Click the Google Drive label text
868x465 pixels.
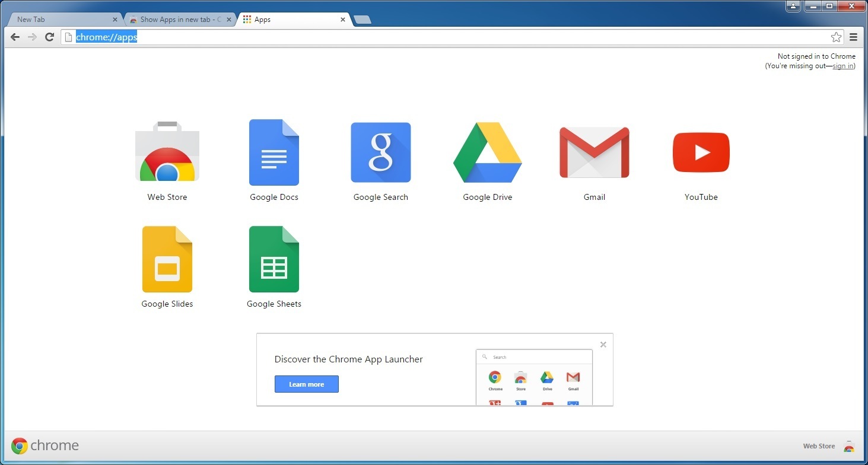coord(488,198)
